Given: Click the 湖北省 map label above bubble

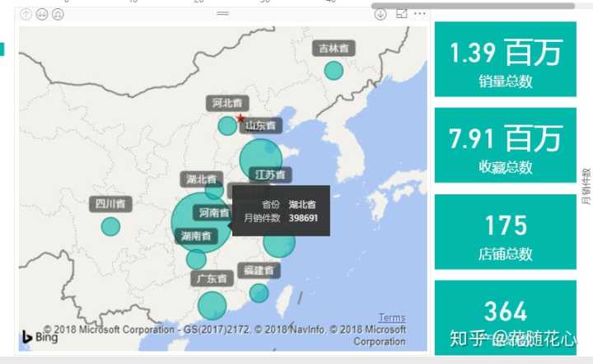Looking at the screenshot, I should coord(202,180).
